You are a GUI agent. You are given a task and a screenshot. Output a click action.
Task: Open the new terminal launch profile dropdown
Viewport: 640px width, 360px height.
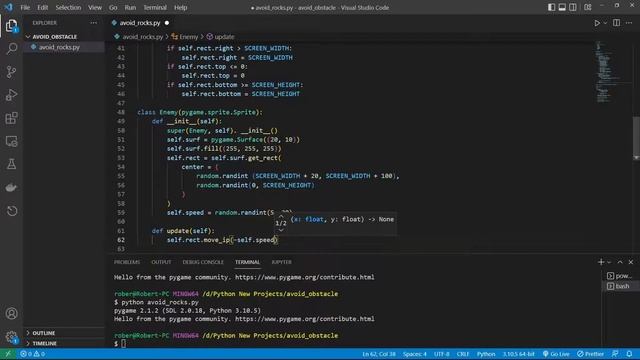(x=609, y=262)
